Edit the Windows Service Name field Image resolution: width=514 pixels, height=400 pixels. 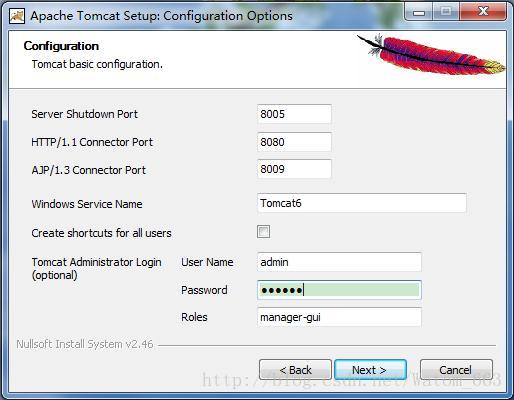click(x=362, y=203)
